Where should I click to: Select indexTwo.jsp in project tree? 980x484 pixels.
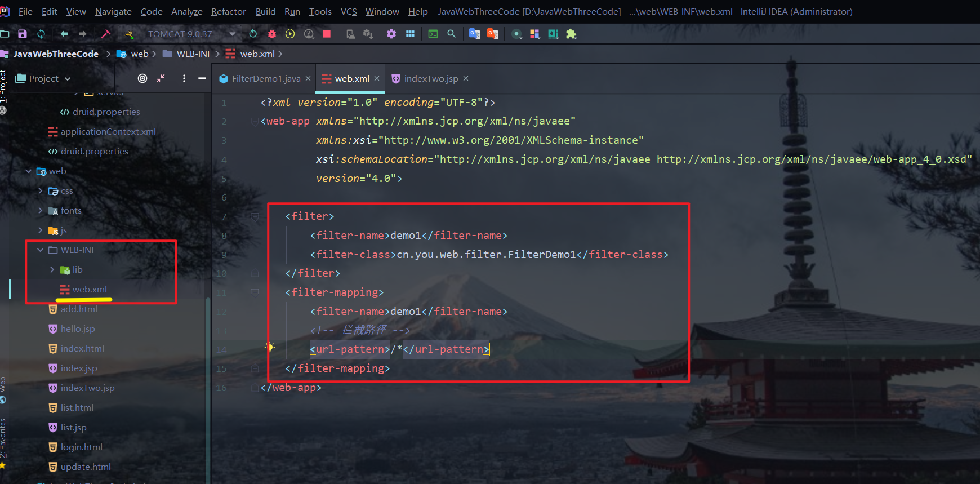click(87, 388)
